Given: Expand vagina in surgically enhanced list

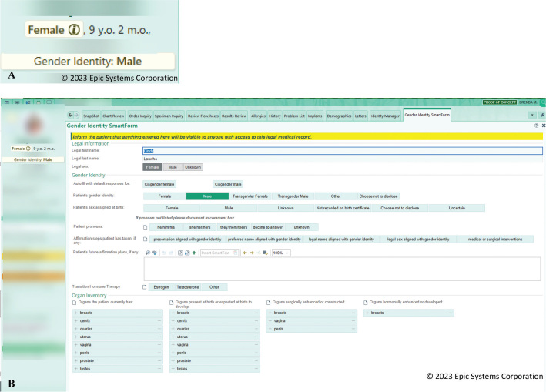Looking at the screenshot, I should click(270, 320).
